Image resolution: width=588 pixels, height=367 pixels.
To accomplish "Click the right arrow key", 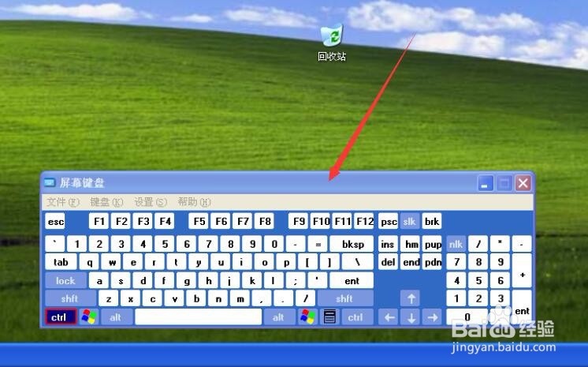I will [433, 317].
